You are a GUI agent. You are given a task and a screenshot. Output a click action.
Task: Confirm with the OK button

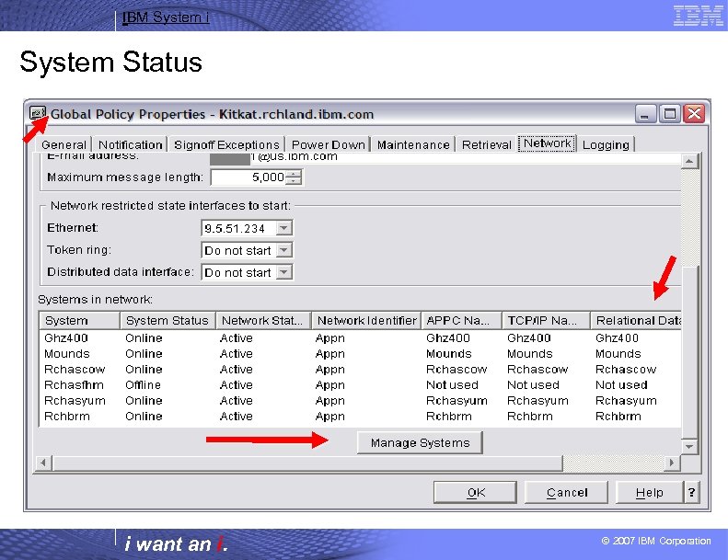point(475,492)
